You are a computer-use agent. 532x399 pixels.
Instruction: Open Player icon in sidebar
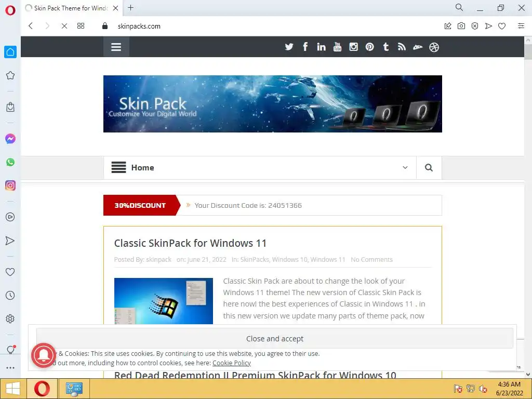10,217
